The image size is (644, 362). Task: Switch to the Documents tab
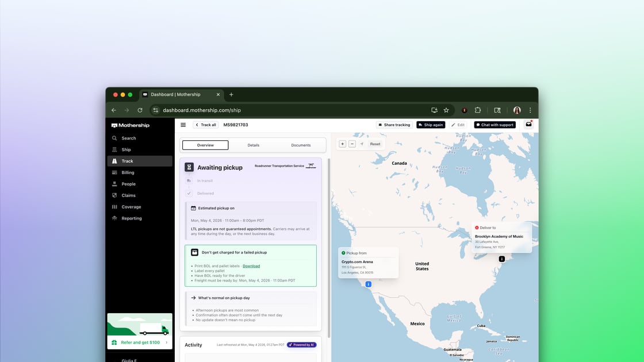[x=301, y=145]
